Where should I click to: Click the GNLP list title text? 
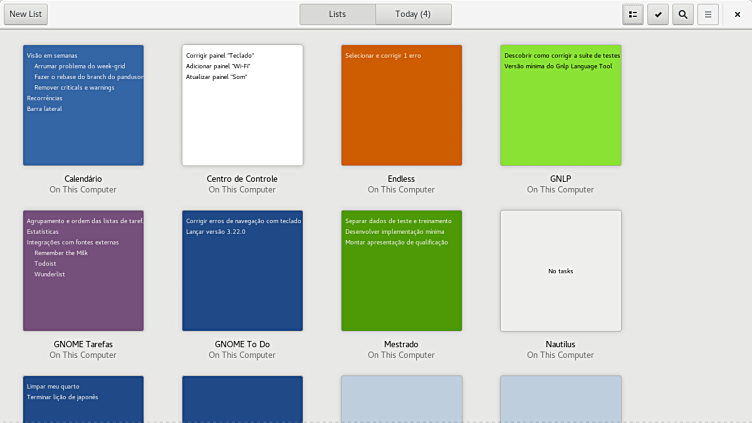coord(560,179)
